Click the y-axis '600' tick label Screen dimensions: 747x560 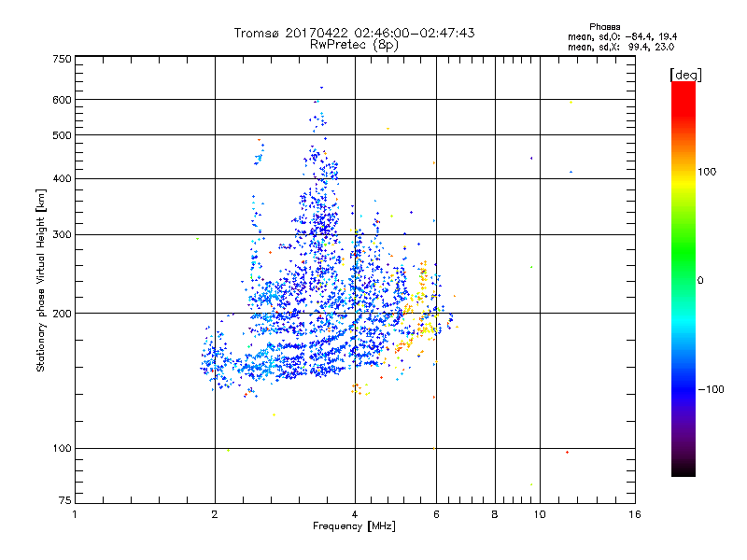pos(62,100)
